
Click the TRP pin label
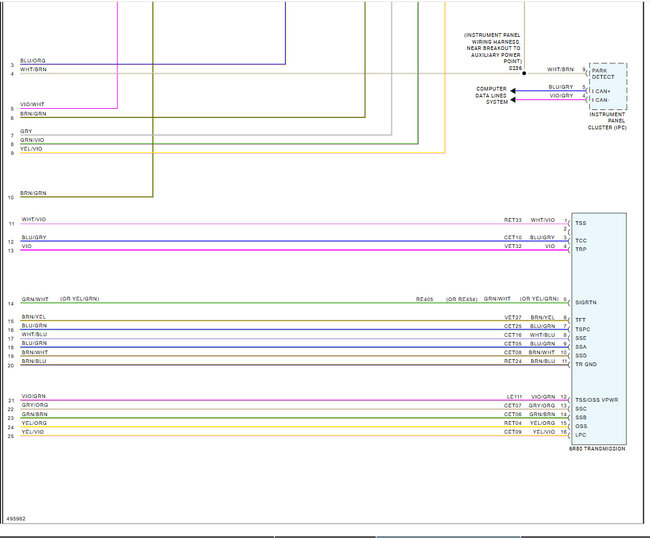581,249
